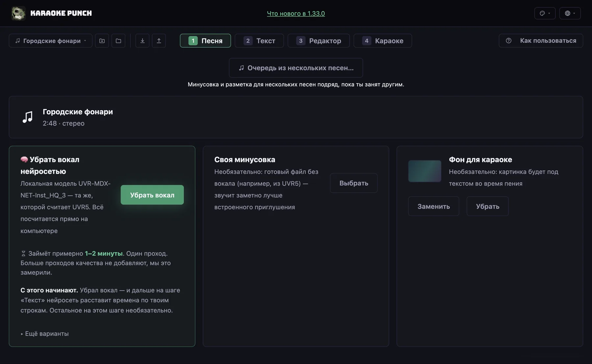Click the Karaoke Punch skull logo

coord(18,13)
